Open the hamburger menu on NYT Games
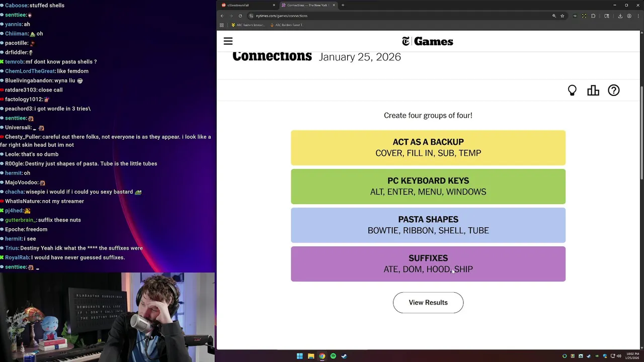 click(x=228, y=41)
